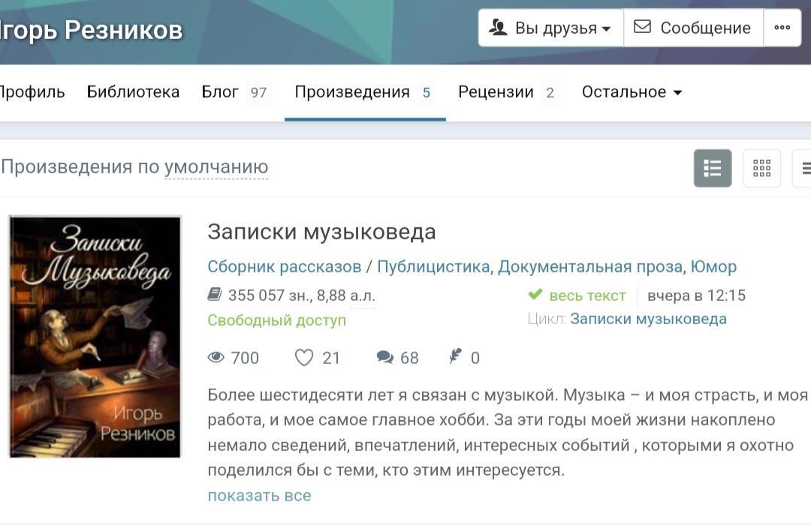Open the title Записки музыковеда
Screen dimensions: 811x532
click(321, 232)
